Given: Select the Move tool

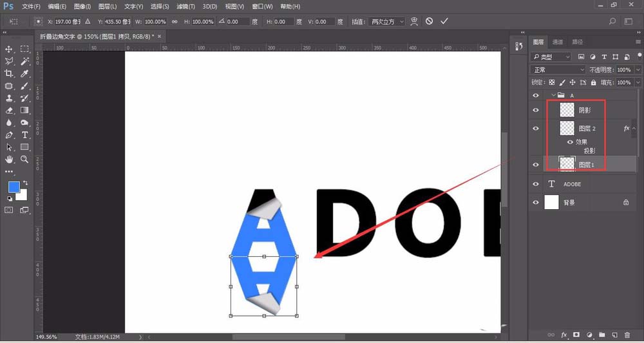Looking at the screenshot, I should pyautogui.click(x=8, y=50).
